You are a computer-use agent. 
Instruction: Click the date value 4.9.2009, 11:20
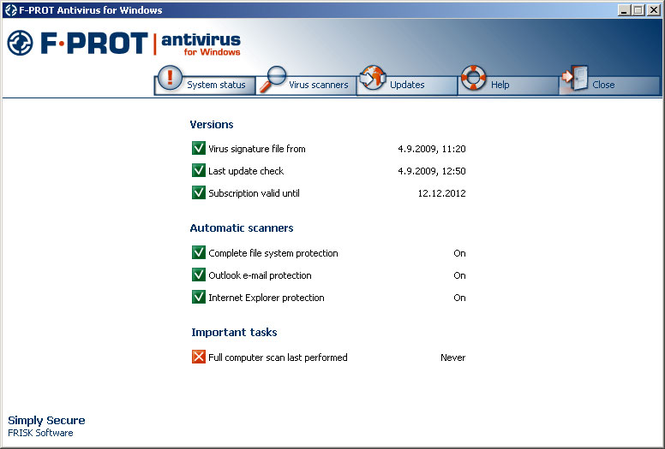coord(432,149)
